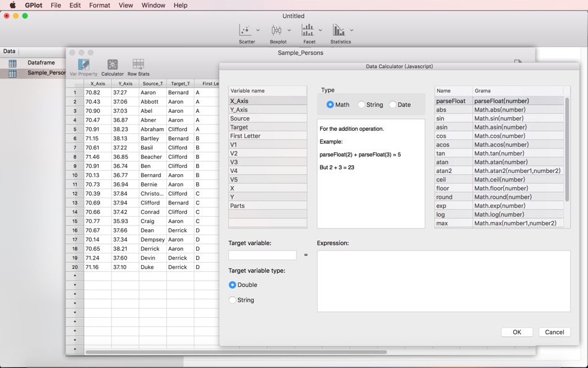
Task: Cancel the Data Calculator dialog
Action: click(554, 332)
